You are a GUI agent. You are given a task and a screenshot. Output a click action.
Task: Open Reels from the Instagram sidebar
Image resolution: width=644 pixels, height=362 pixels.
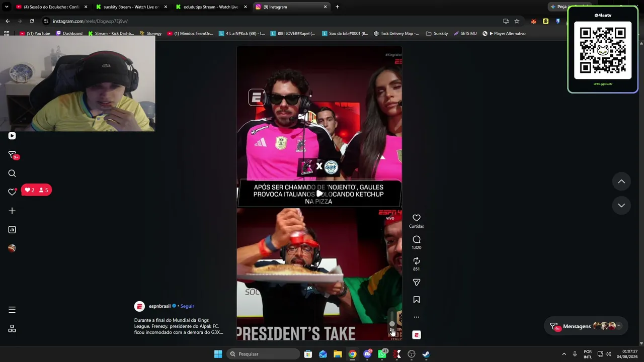point(12,136)
